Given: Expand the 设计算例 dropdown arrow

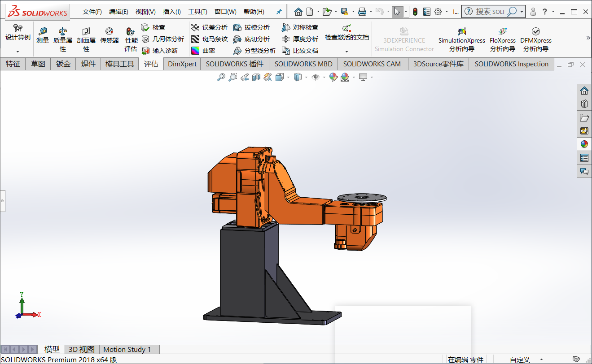Looking at the screenshot, I should click(18, 52).
